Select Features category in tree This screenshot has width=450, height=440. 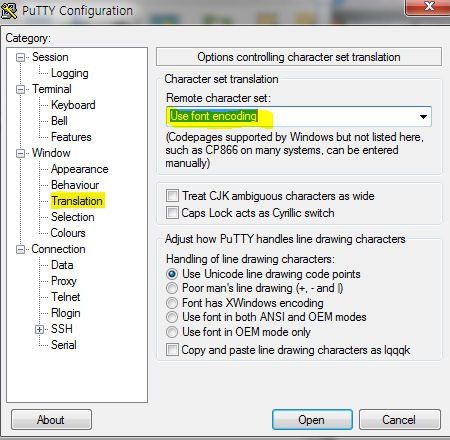71,137
